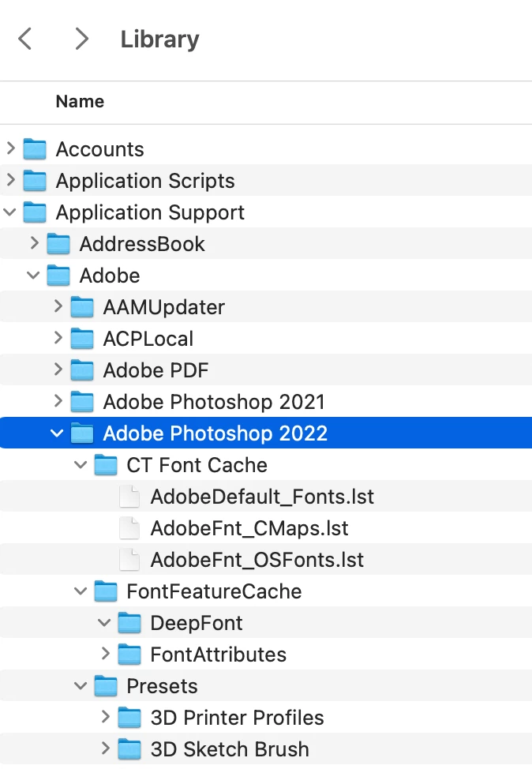Viewport: 532px width, 769px height.
Task: Select the Application Scripts row name
Action: coord(145,181)
